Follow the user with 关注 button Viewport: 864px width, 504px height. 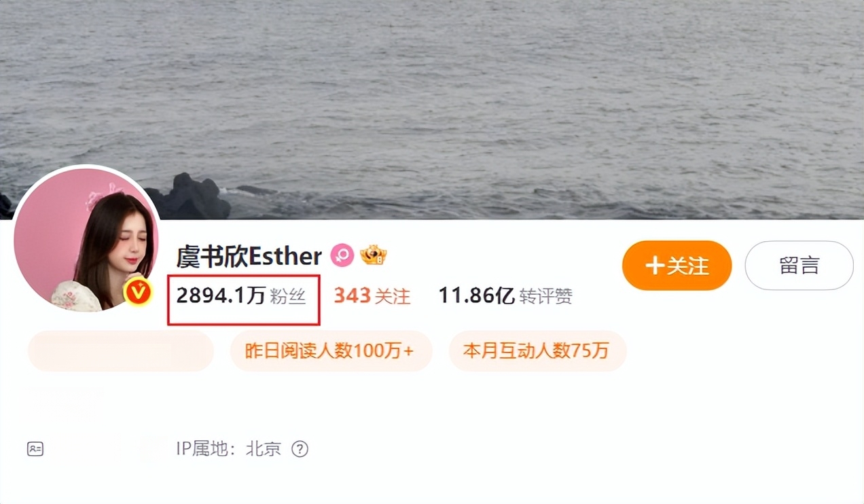[677, 266]
